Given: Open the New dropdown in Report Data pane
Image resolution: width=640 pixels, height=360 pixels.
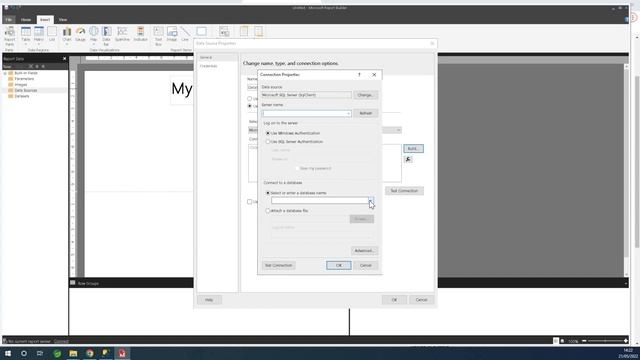Looking at the screenshot, I should [x=8, y=67].
